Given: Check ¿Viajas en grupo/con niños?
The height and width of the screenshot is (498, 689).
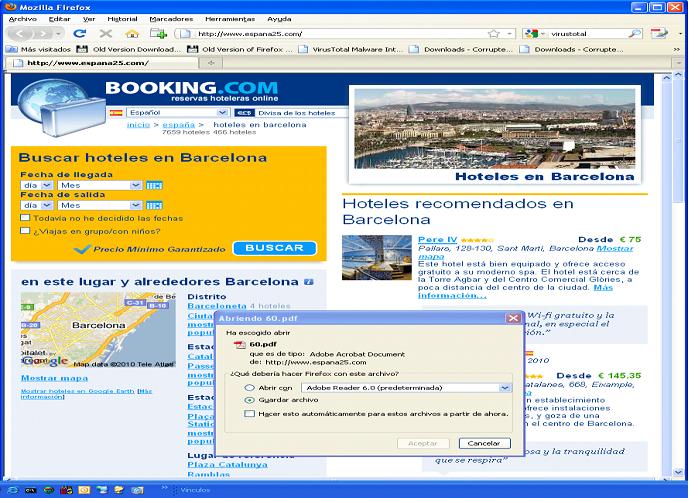Looking at the screenshot, I should coord(25,231).
